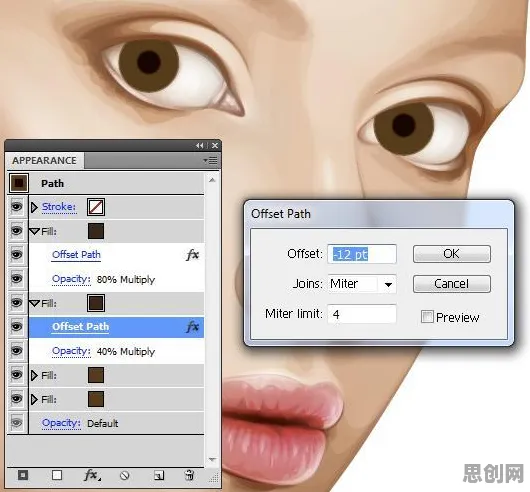Image resolution: width=530 pixels, height=492 pixels.
Task: Open the Joins Miter dropdown
Action: (388, 284)
